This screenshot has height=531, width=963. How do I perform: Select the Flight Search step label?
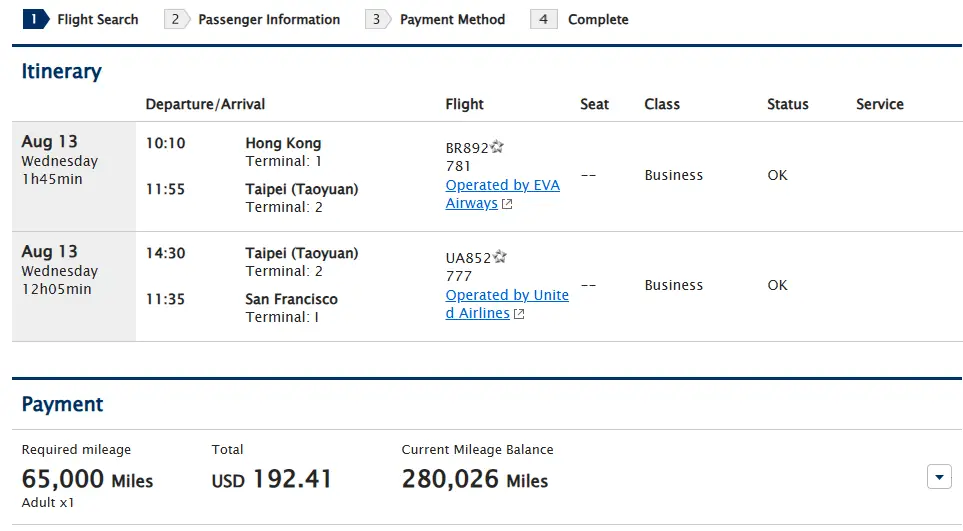click(98, 20)
